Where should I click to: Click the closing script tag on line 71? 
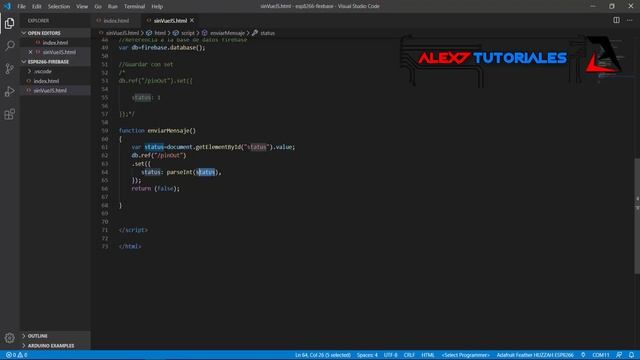pos(133,230)
